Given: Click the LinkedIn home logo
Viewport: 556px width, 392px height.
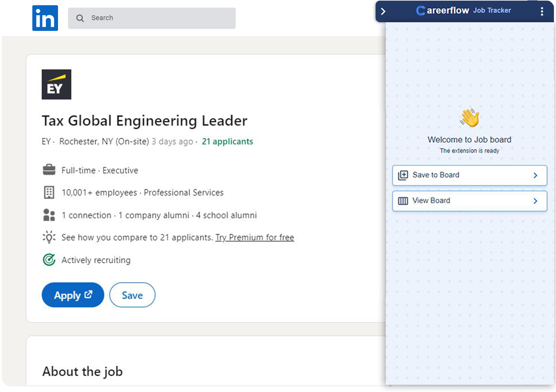Looking at the screenshot, I should click(x=45, y=18).
